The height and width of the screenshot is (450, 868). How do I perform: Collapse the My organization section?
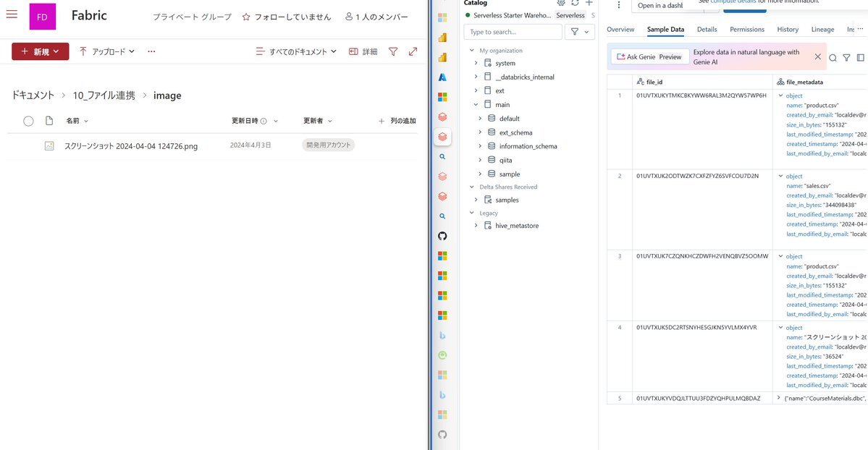(x=471, y=51)
